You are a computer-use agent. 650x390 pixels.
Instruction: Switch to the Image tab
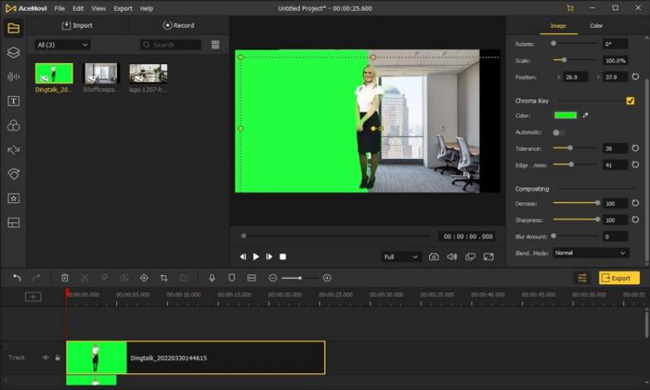[558, 26]
